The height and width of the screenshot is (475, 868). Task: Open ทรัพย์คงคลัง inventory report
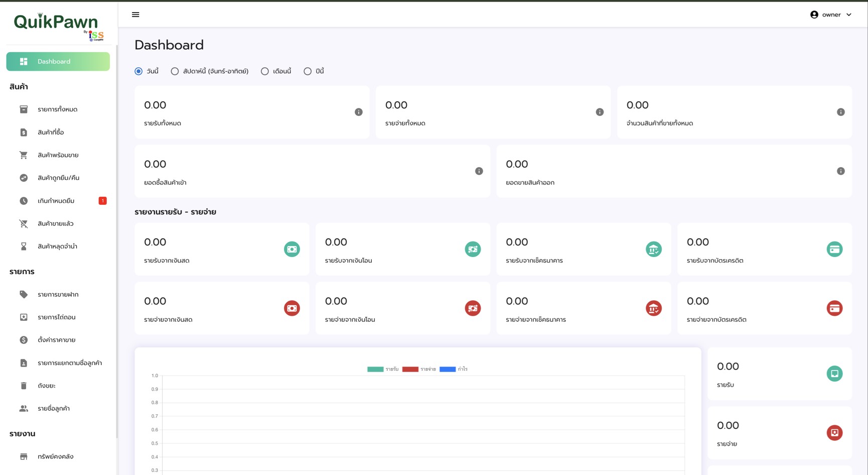click(x=58, y=456)
